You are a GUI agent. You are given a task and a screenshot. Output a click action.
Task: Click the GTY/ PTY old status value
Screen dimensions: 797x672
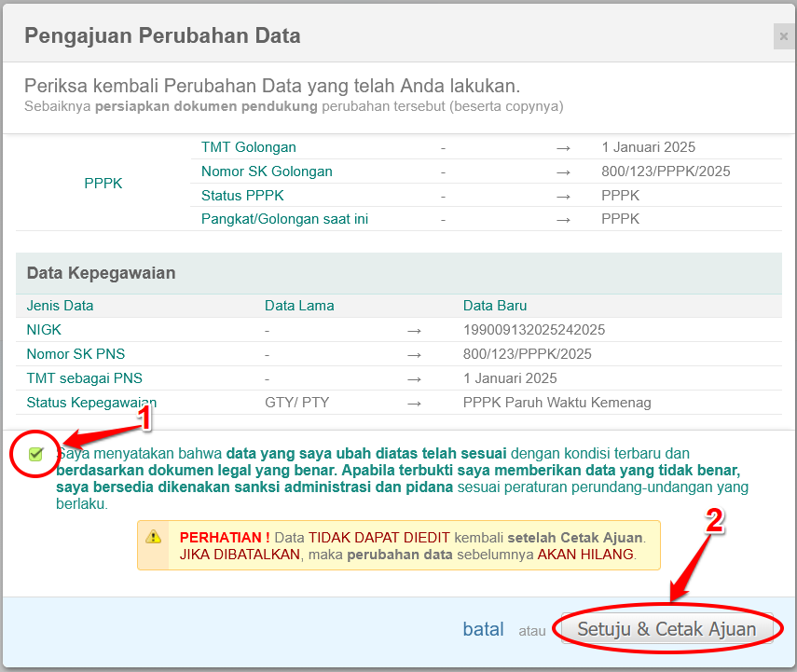click(x=296, y=403)
